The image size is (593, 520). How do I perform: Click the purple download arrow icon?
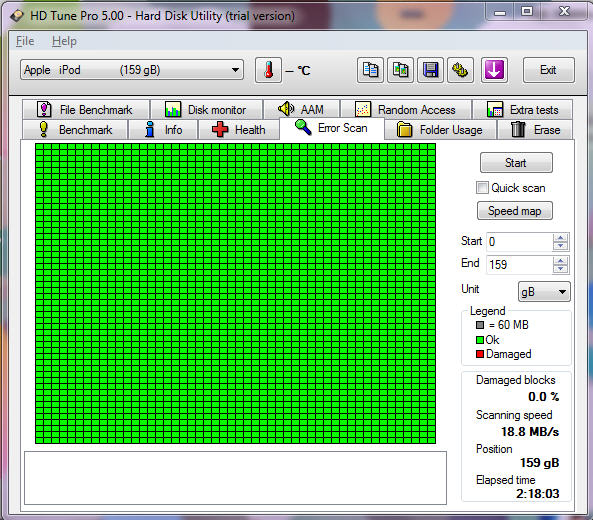tap(494, 70)
